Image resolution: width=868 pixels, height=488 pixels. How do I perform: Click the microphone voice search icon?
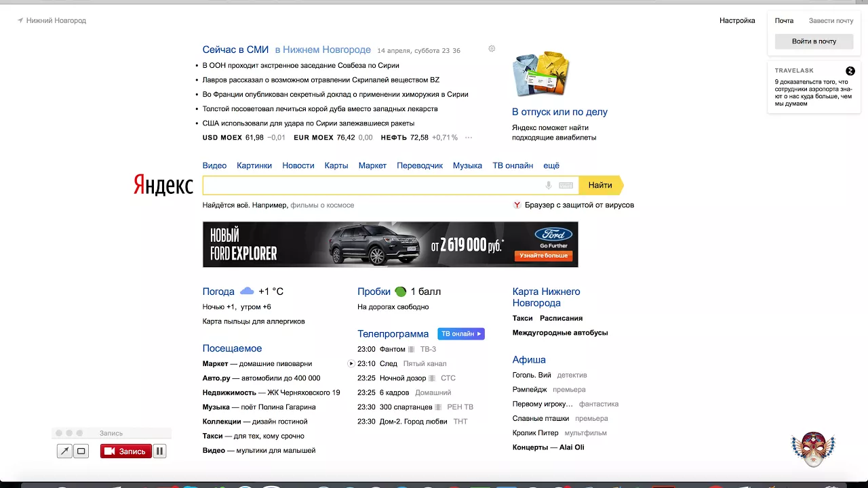click(549, 185)
